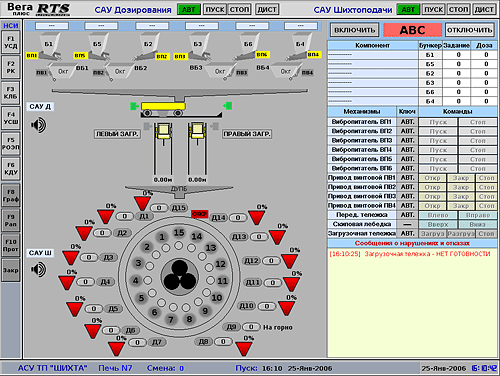This screenshot has height=376, width=500.
Task: Click the ОТКЛЮЧИТЬ button
Action: point(470,30)
